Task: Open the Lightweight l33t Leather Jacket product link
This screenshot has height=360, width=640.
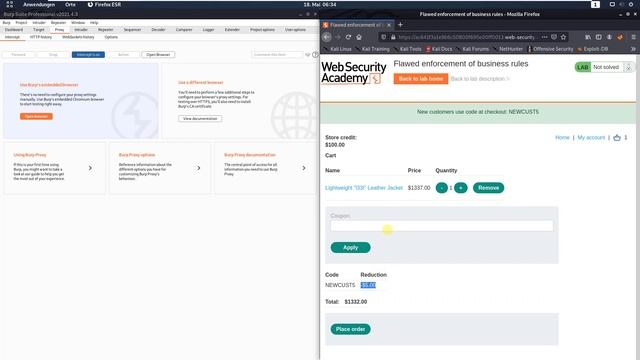Action: pyautogui.click(x=364, y=188)
